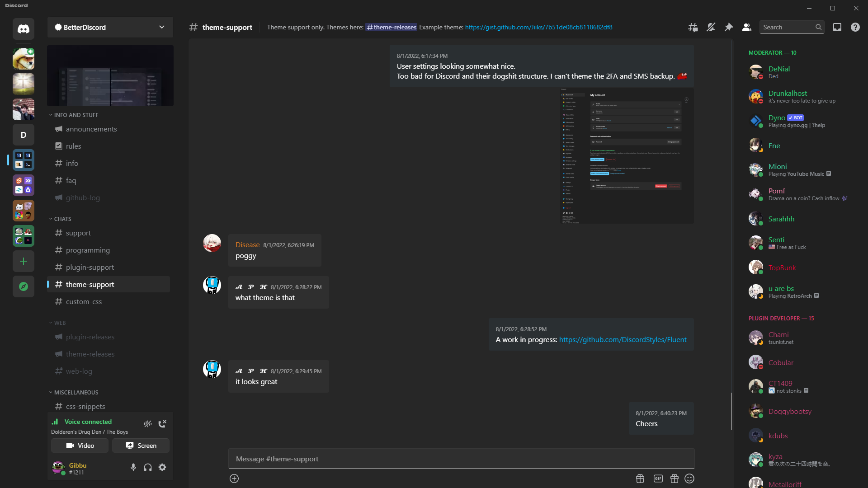Expand the BetterDiscord server dropdown
The width and height of the screenshot is (868, 488).
coord(161,28)
